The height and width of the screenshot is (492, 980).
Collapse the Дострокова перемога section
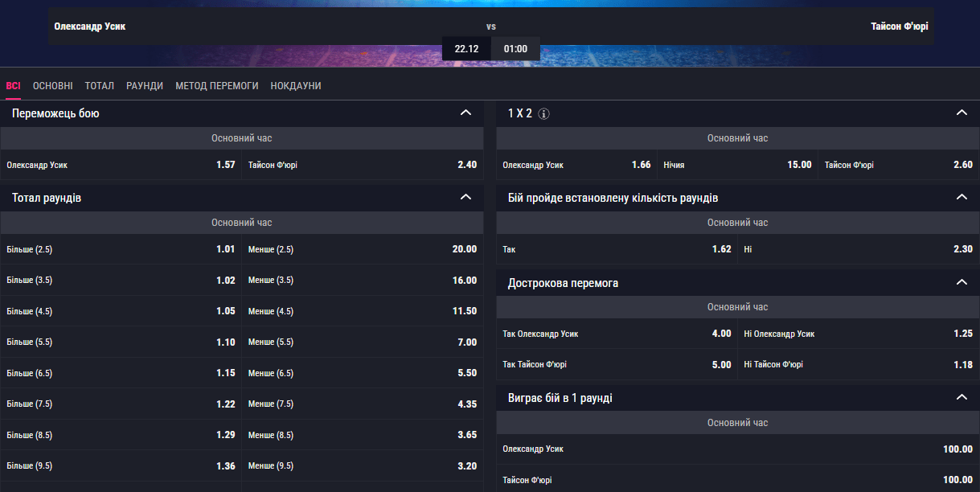pyautogui.click(x=962, y=282)
